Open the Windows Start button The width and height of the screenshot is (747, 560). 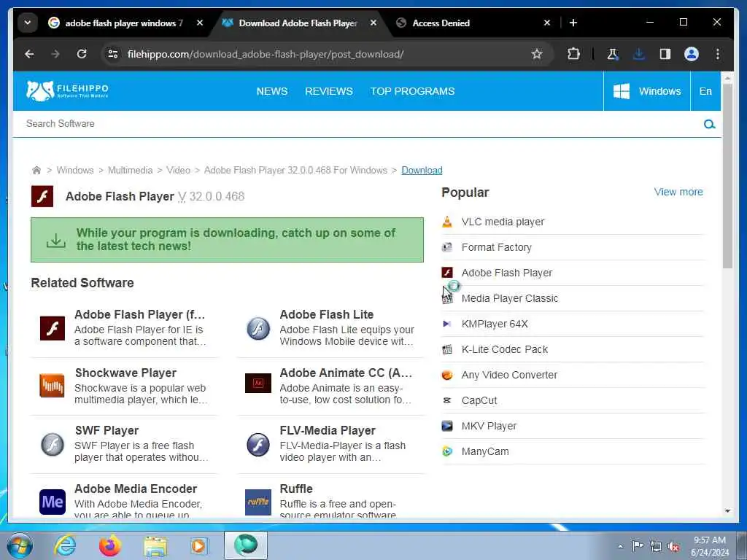pyautogui.click(x=20, y=545)
